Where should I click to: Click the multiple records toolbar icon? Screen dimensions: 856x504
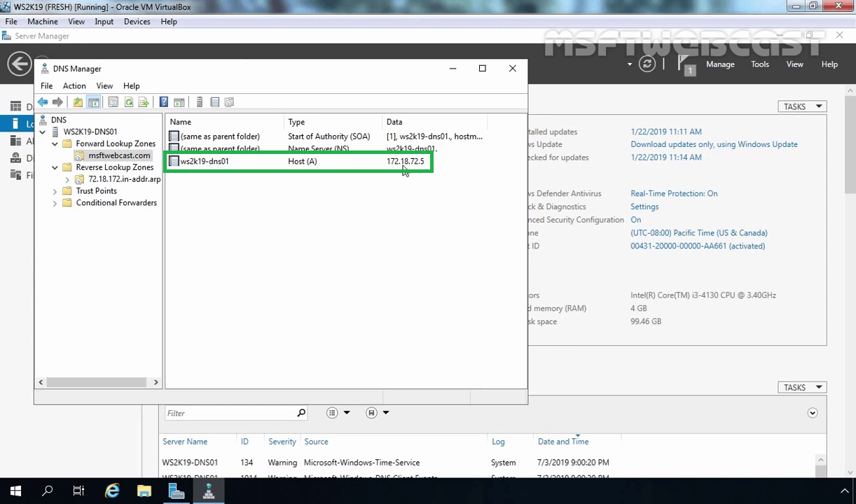tap(229, 102)
